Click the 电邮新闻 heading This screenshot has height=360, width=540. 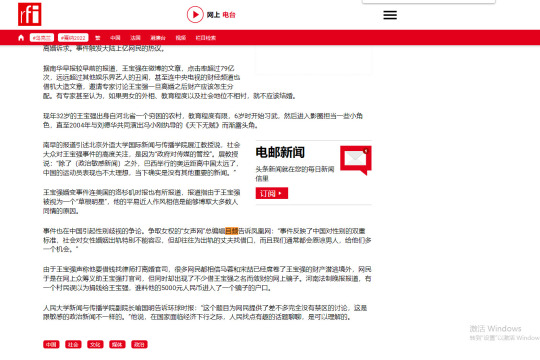click(280, 152)
